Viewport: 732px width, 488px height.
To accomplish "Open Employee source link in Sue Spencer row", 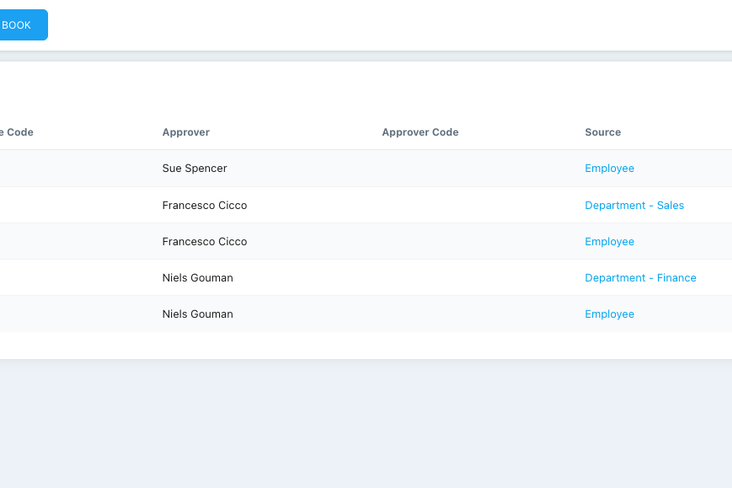I will (x=609, y=168).
